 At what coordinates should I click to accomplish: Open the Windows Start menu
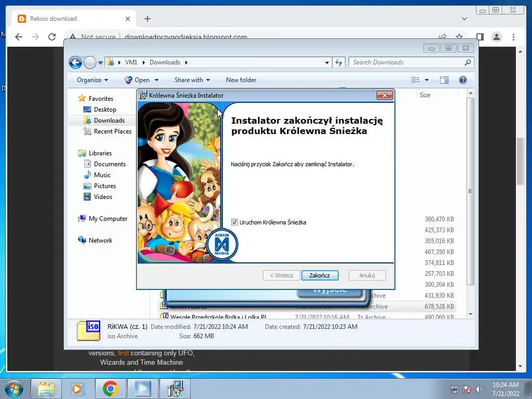point(14,389)
